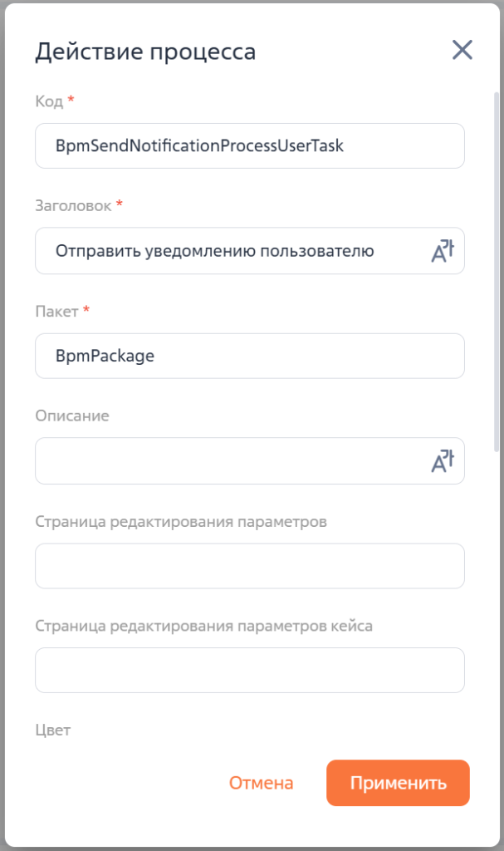This screenshot has height=851, width=504.
Task: Cancel the dialog via Отмена
Action: click(261, 782)
